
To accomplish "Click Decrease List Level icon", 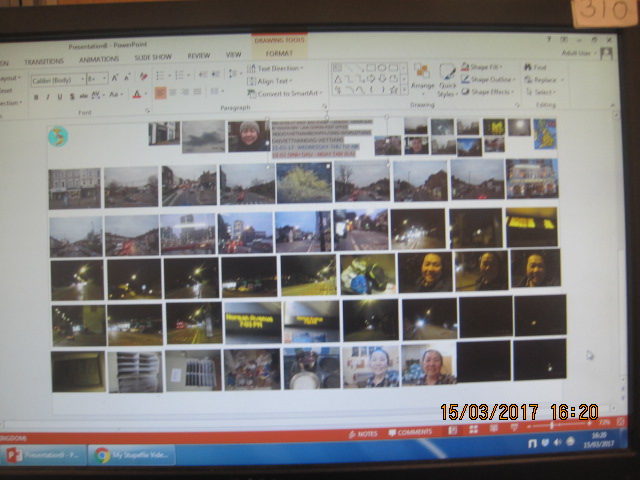I will 203,74.
